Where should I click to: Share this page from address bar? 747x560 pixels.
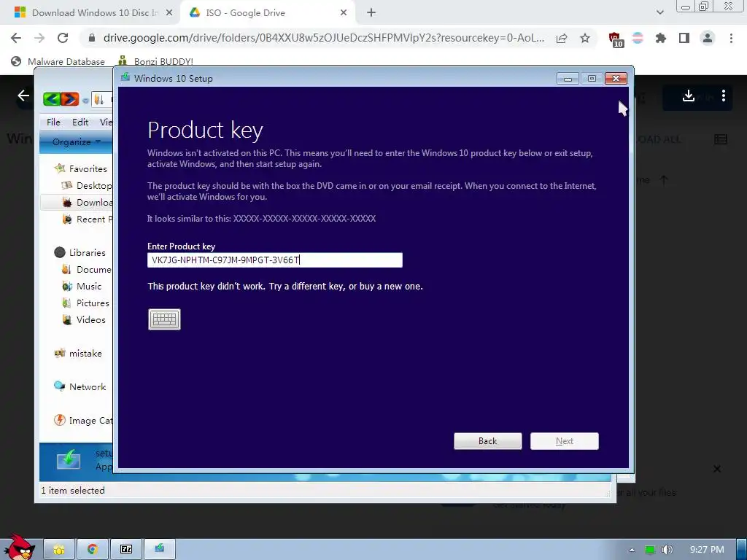[x=562, y=38]
